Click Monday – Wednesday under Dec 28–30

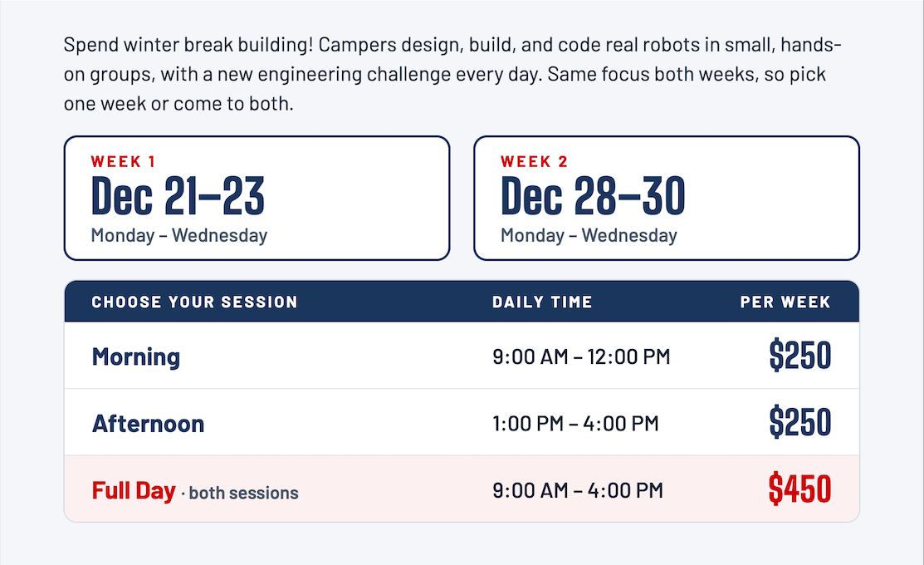coord(589,235)
